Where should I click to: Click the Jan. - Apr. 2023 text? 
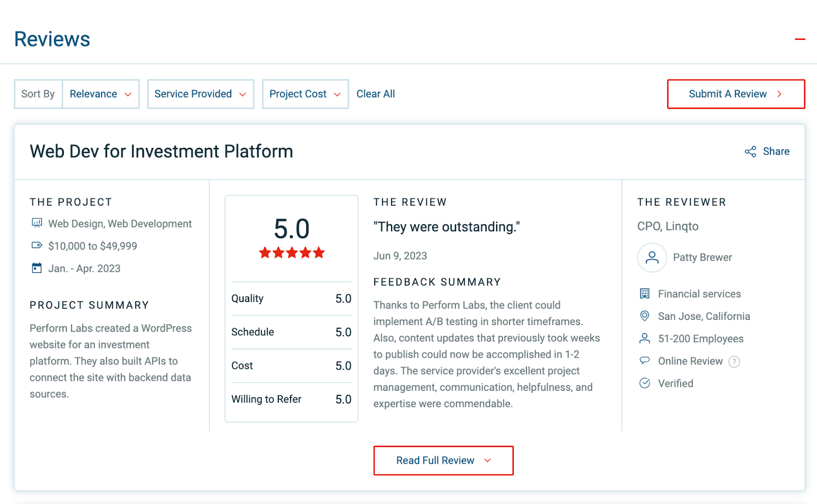84,268
